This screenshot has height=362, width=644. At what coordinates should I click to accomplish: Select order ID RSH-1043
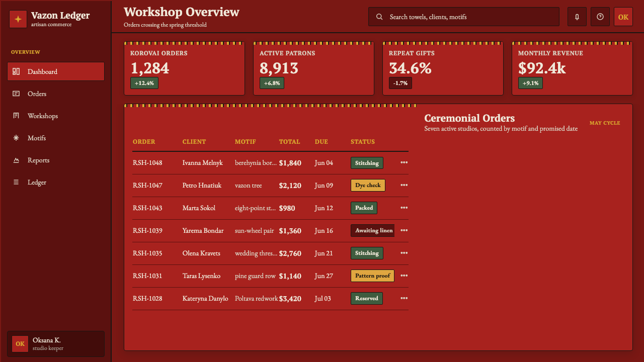click(x=147, y=208)
